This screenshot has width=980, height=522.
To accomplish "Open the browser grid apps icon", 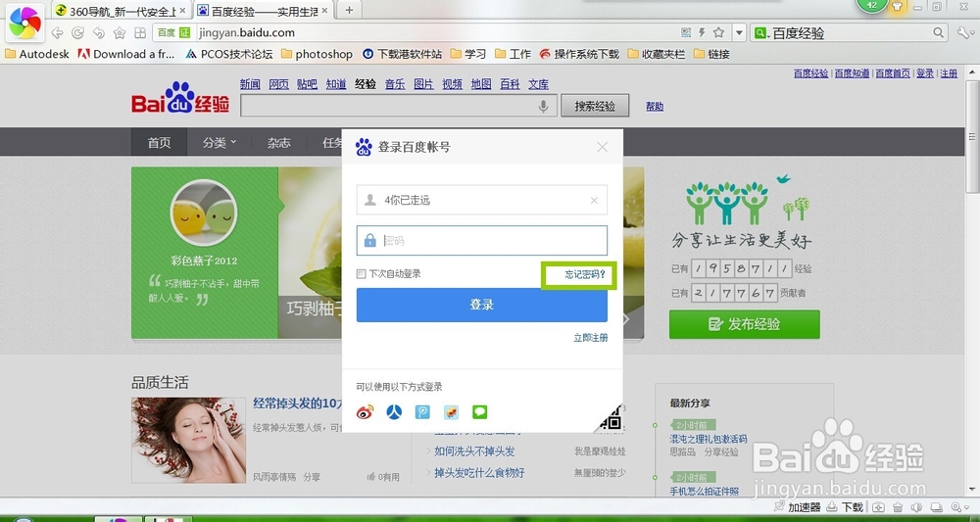I will point(140,33).
